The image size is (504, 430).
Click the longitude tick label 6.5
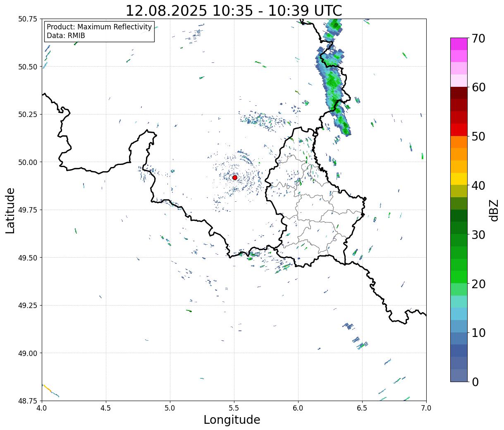(x=362, y=408)
